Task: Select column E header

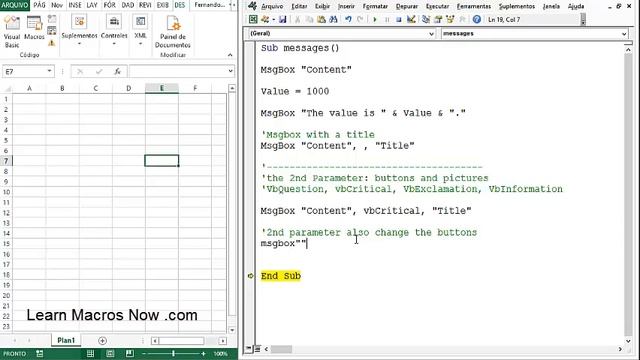Action: [162, 88]
